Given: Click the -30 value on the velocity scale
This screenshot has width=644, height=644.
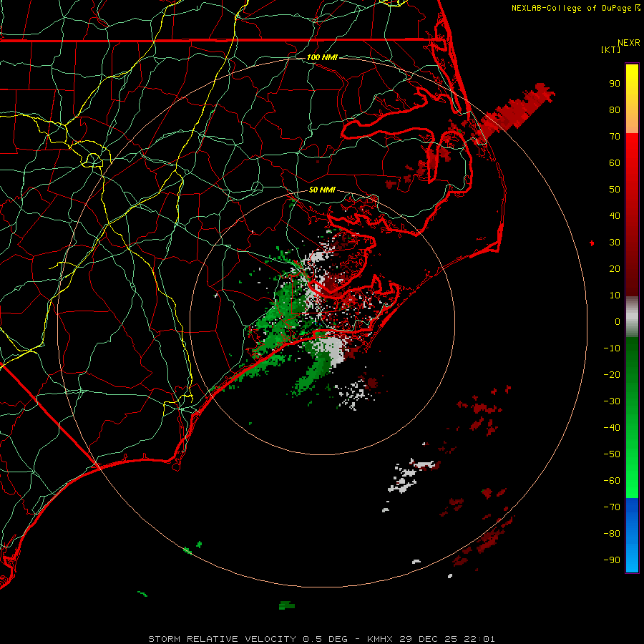Looking at the screenshot, I should [612, 401].
